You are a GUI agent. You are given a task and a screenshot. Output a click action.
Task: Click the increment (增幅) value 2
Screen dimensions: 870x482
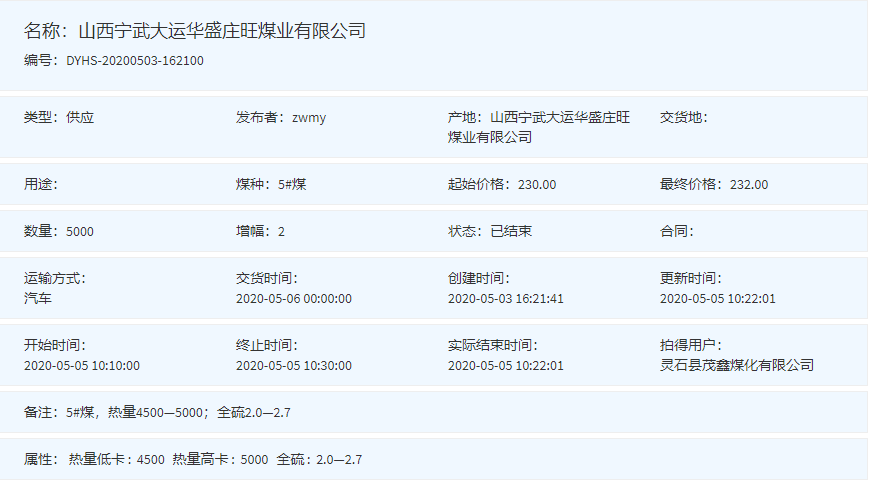click(281, 231)
